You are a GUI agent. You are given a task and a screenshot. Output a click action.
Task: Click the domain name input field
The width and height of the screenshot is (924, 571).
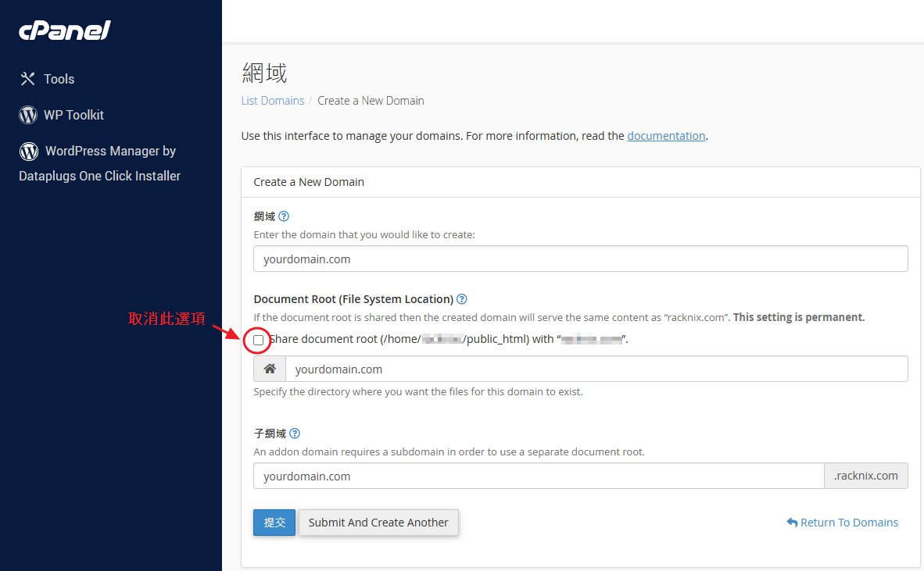tap(580, 258)
